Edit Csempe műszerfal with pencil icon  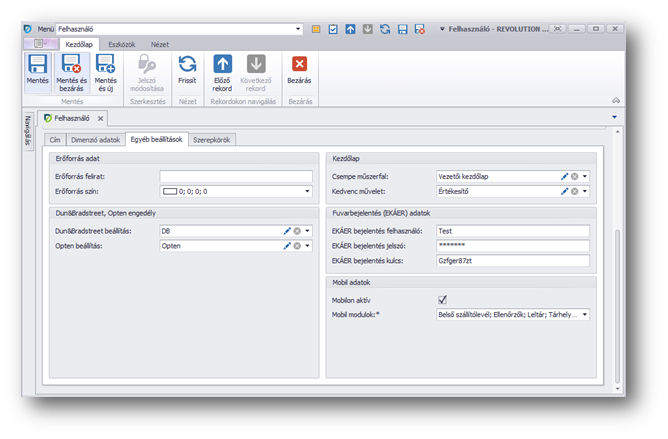564,176
